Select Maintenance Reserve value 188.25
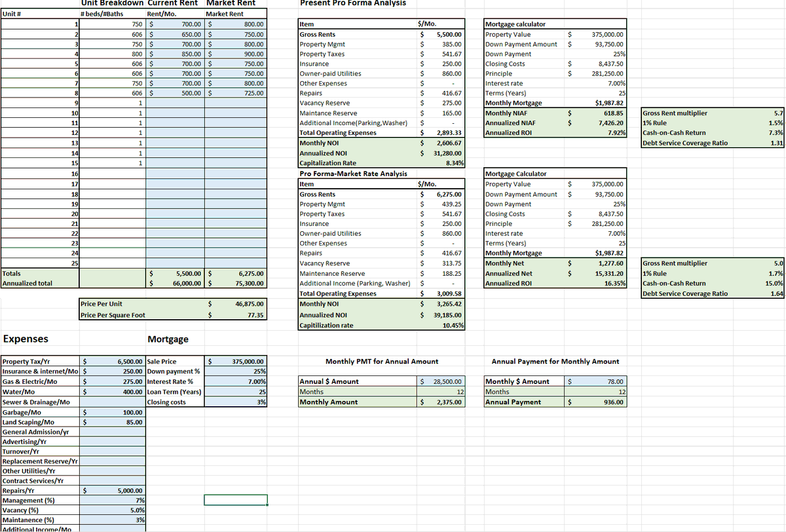 442,273
